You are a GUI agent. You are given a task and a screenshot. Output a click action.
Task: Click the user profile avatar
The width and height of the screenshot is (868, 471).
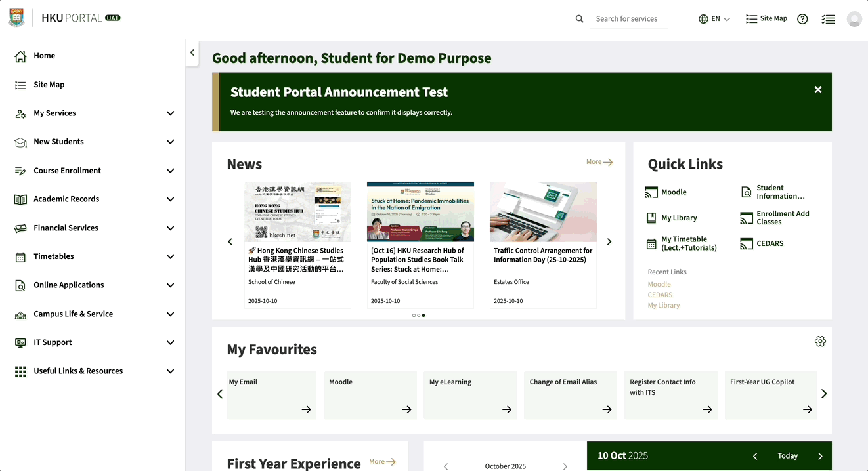click(x=854, y=19)
